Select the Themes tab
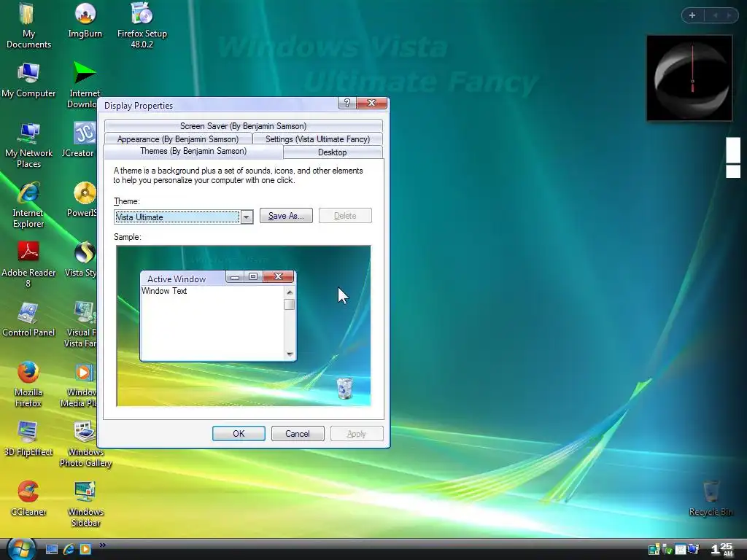The width and height of the screenshot is (747, 560). 193,151
